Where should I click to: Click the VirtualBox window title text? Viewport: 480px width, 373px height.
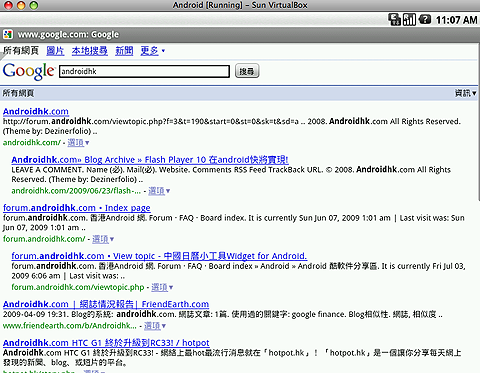240,5
